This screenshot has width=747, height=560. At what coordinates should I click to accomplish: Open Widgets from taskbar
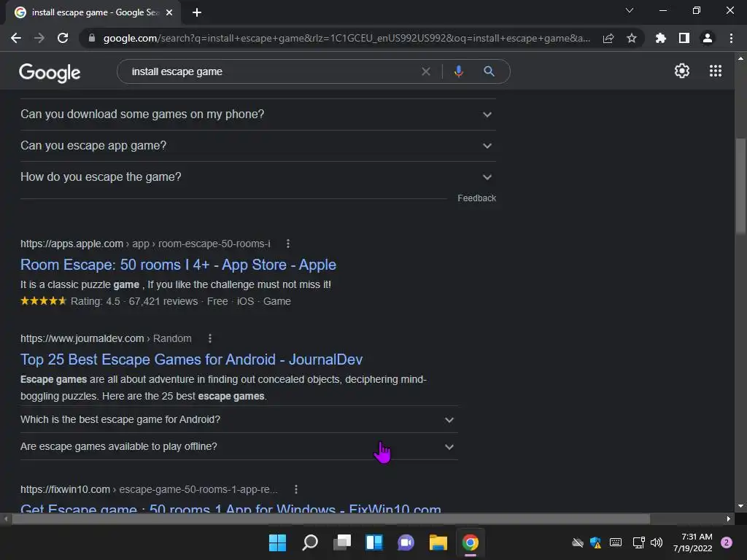[x=374, y=542]
